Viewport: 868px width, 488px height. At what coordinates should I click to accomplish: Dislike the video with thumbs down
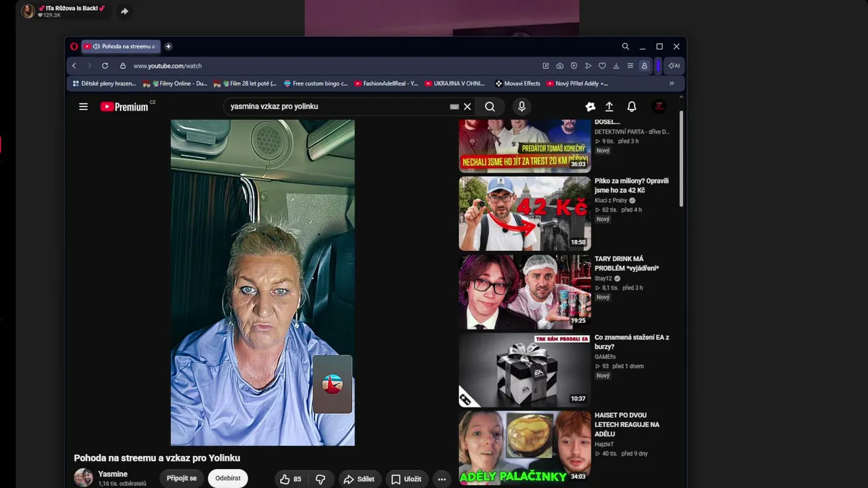point(321,479)
